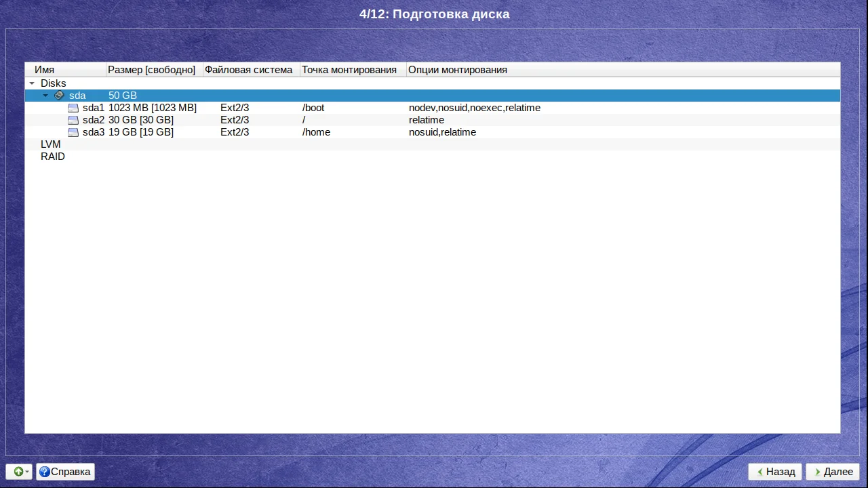Click the /boot mount point
This screenshot has height=488, width=868.
click(x=313, y=108)
